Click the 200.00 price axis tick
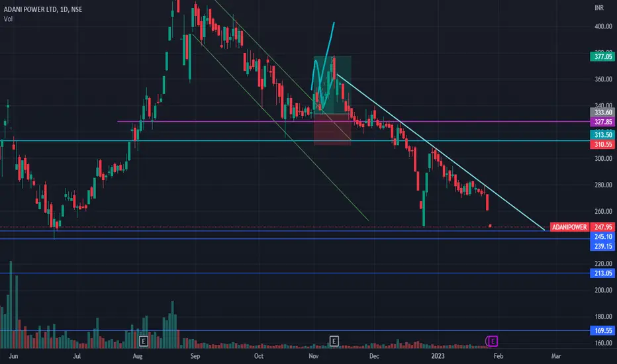 tap(603, 290)
